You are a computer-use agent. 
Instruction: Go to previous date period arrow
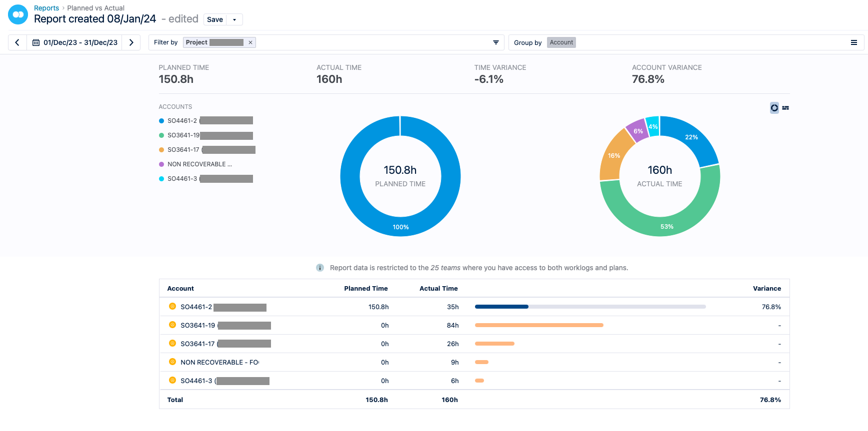point(17,42)
